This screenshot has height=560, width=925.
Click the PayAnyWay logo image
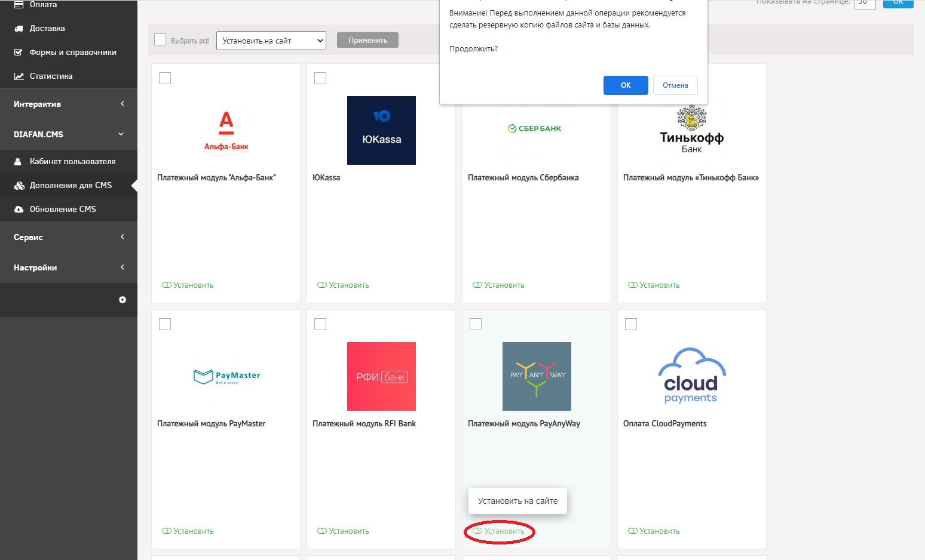pos(537,376)
